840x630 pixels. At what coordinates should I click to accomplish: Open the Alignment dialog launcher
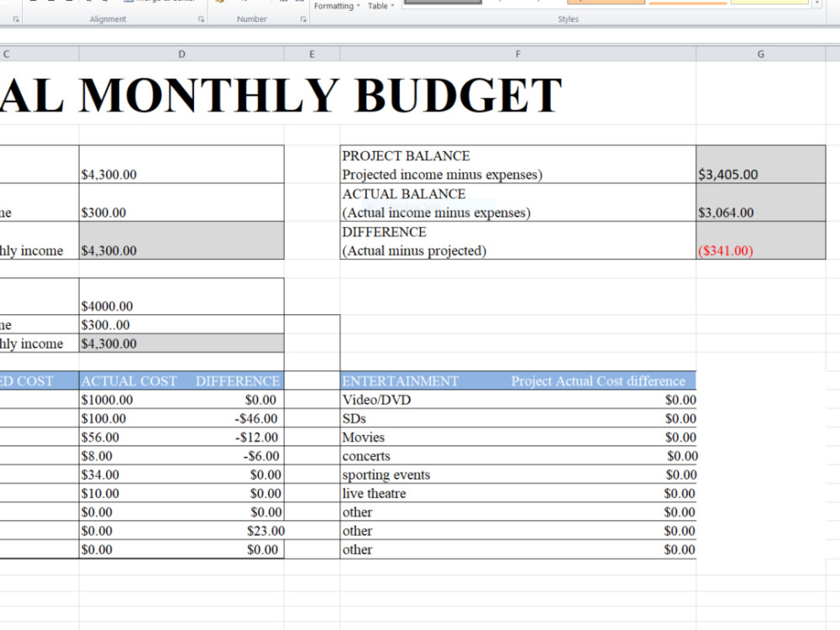pyautogui.click(x=201, y=19)
